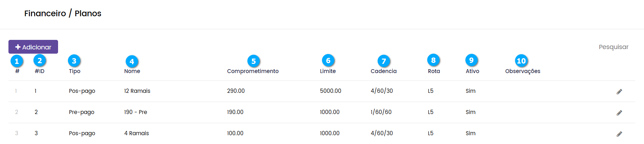Click the Financeiro / Planos page title

[63, 13]
